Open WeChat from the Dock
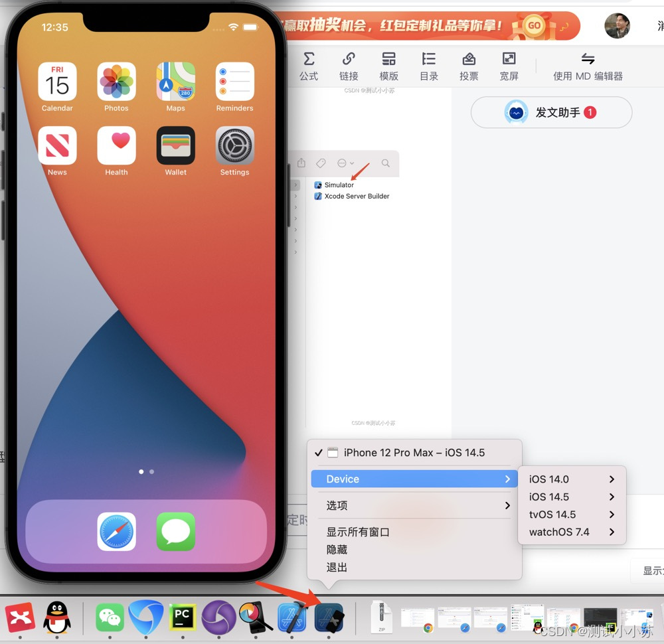This screenshot has height=644, width=664. pyautogui.click(x=110, y=617)
